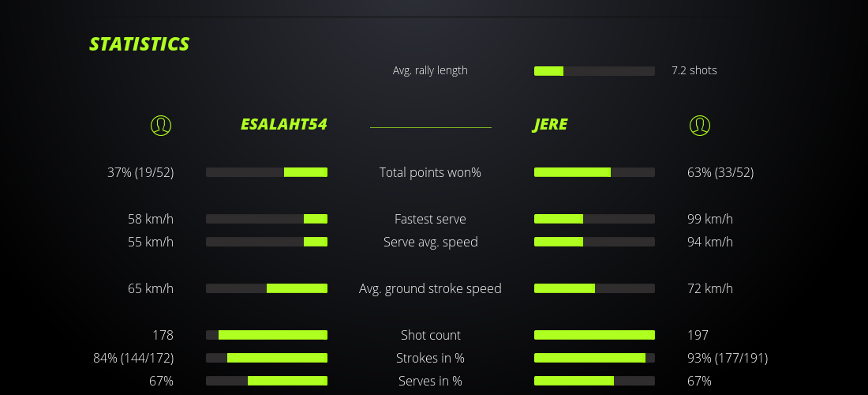This screenshot has width=868, height=395.
Task: Click the Avg. ground stroke speed label
Action: (x=430, y=288)
